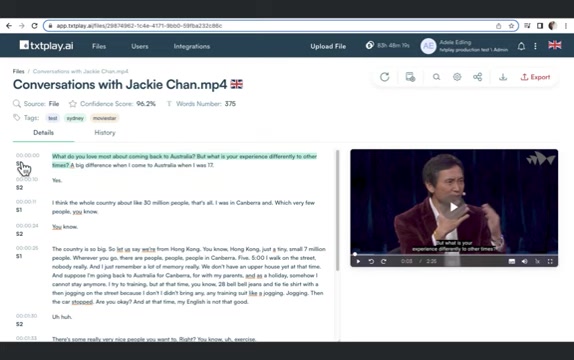Viewport: 574px width, 360px height.
Task: Click the video progress bar
Action: click(454, 254)
